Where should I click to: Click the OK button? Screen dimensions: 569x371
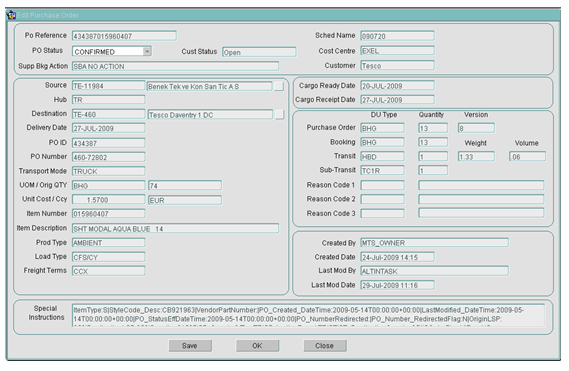257,346
